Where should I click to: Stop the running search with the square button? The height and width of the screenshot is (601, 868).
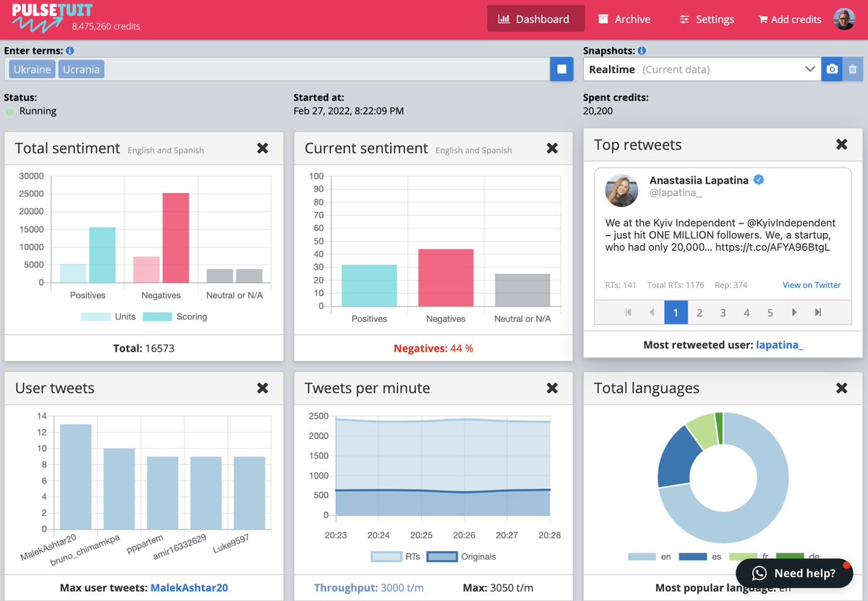pyautogui.click(x=561, y=69)
